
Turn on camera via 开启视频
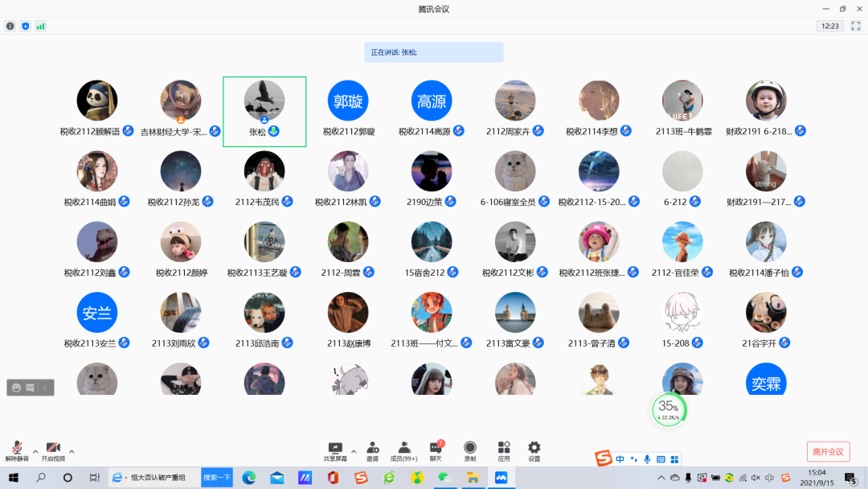[x=53, y=450]
